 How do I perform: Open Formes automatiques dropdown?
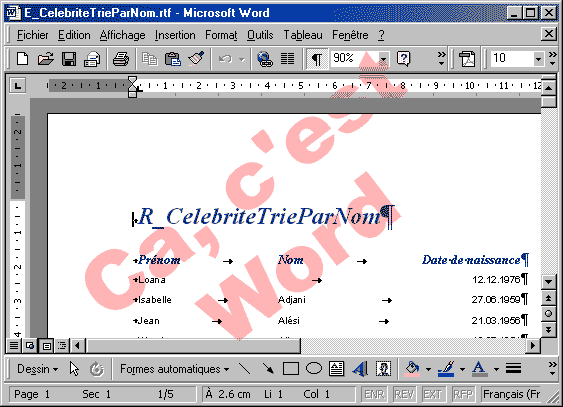point(175,369)
